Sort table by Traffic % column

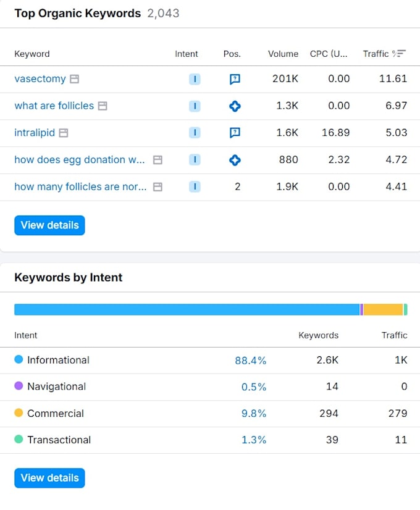pos(385,54)
